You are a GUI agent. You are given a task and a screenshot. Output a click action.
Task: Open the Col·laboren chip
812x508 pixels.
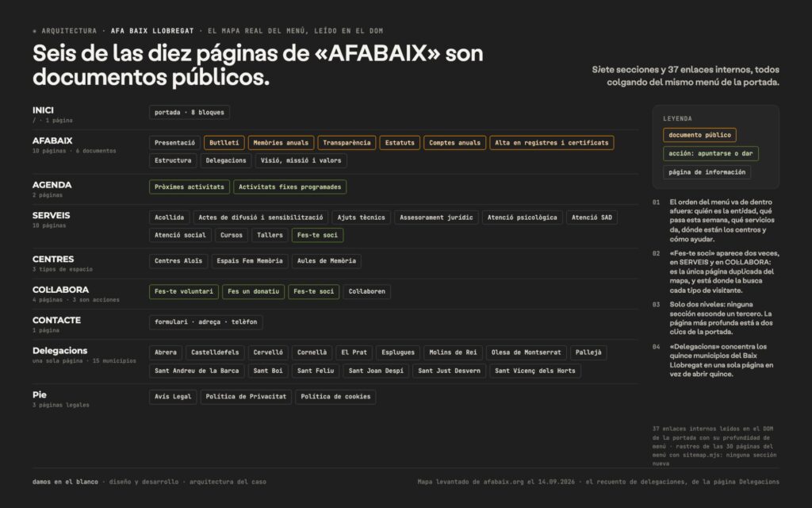[367, 292]
